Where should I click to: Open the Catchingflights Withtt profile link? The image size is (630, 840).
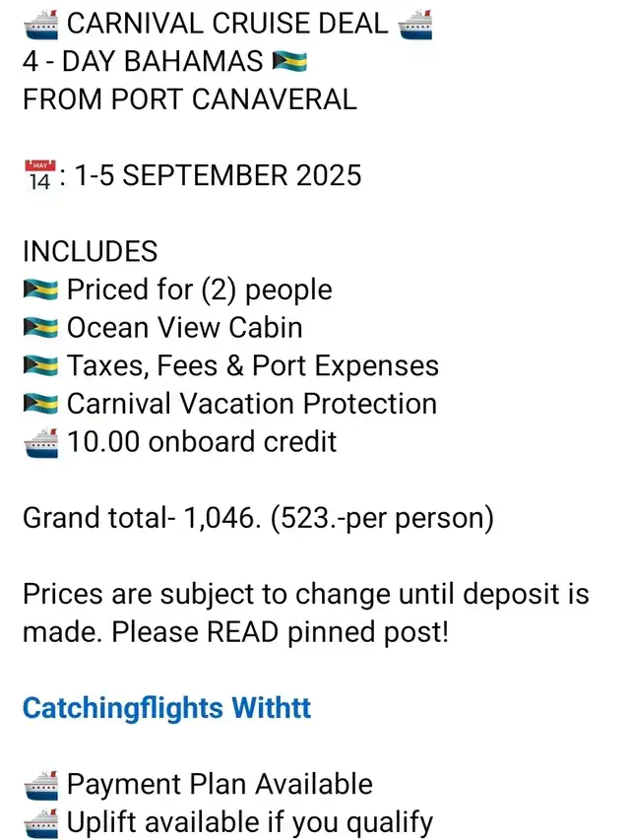[x=166, y=708]
